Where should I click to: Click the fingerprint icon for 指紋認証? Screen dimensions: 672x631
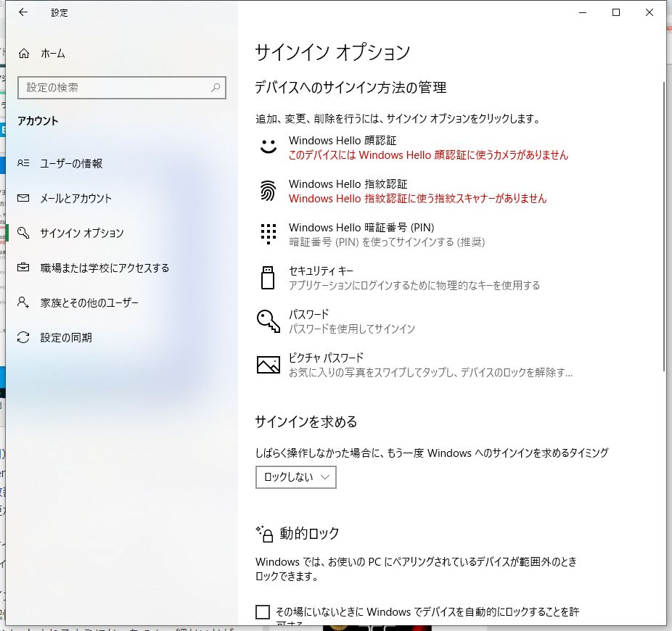point(269,191)
